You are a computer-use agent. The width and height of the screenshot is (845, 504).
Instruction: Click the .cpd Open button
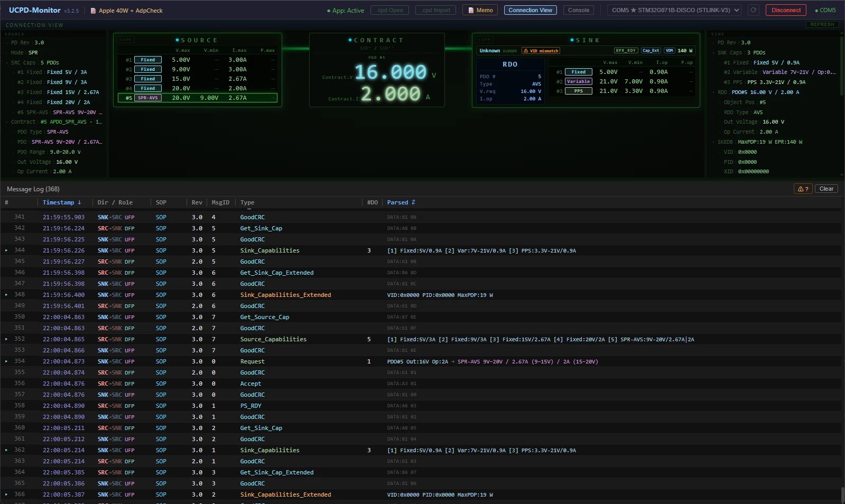[390, 10]
